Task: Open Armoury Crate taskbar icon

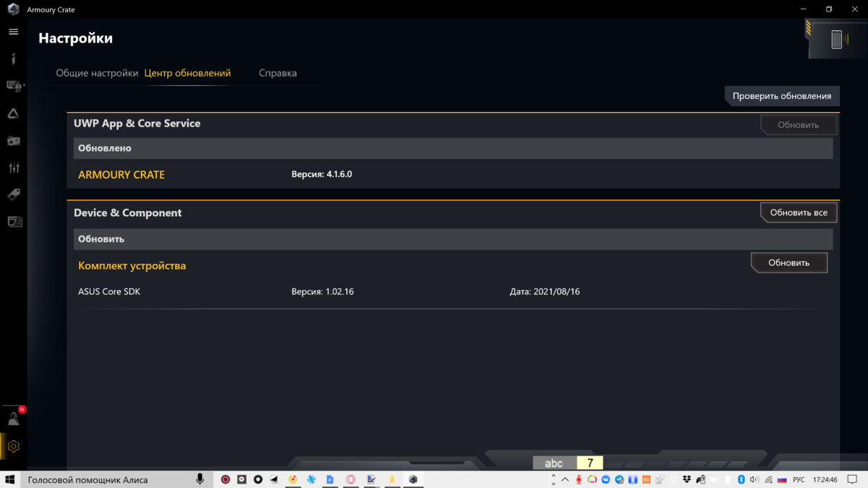Action: [x=413, y=479]
